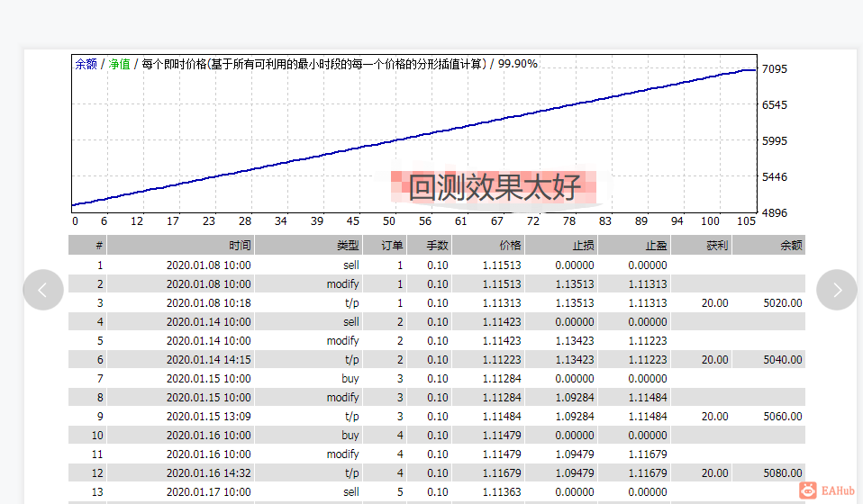Screen dimensions: 863x504
Task: Go to next image with right arrow
Action: coord(837,290)
